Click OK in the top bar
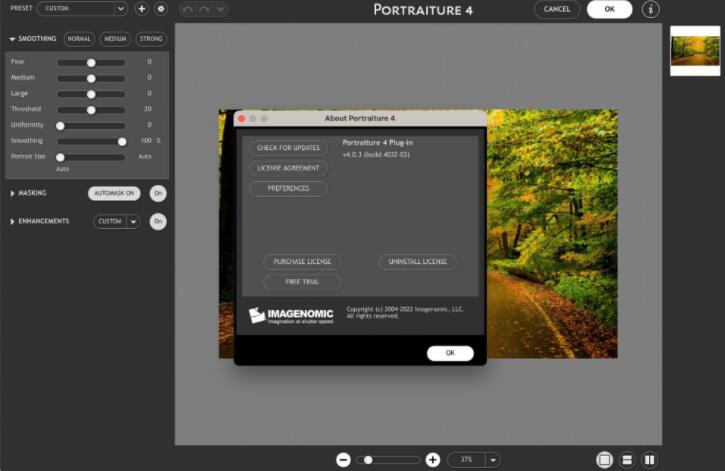 tap(609, 9)
